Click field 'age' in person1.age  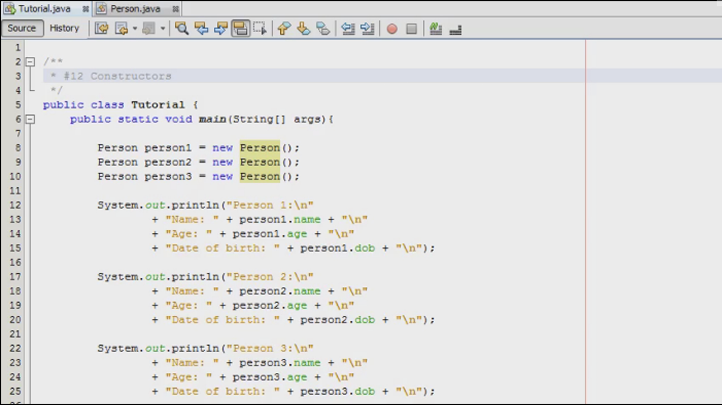point(297,234)
